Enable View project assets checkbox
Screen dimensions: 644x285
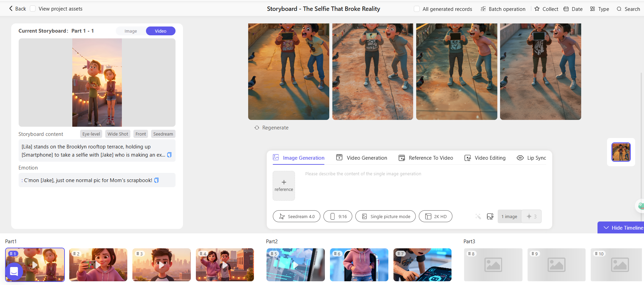click(33, 8)
